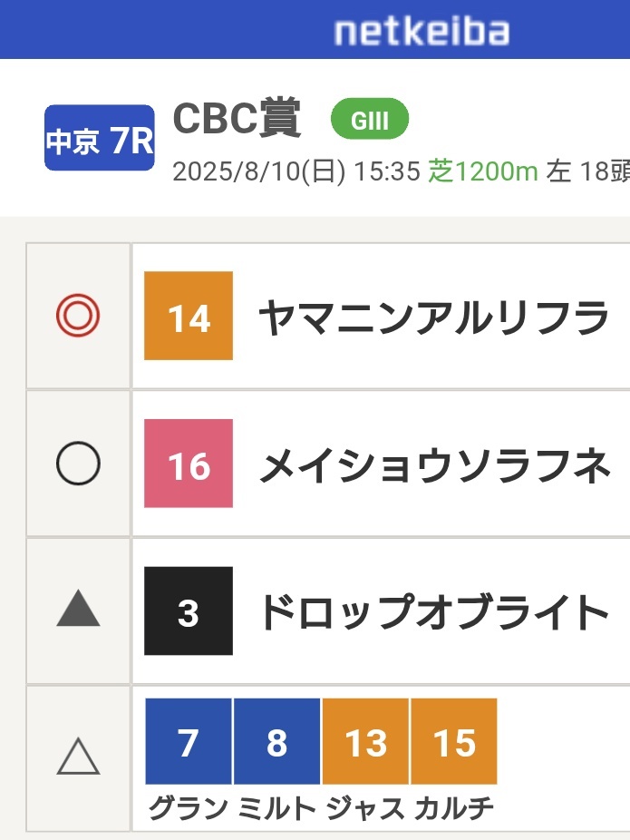Open horse ドロップオブライト
Screen dimensions: 630x840
[x=433, y=611]
